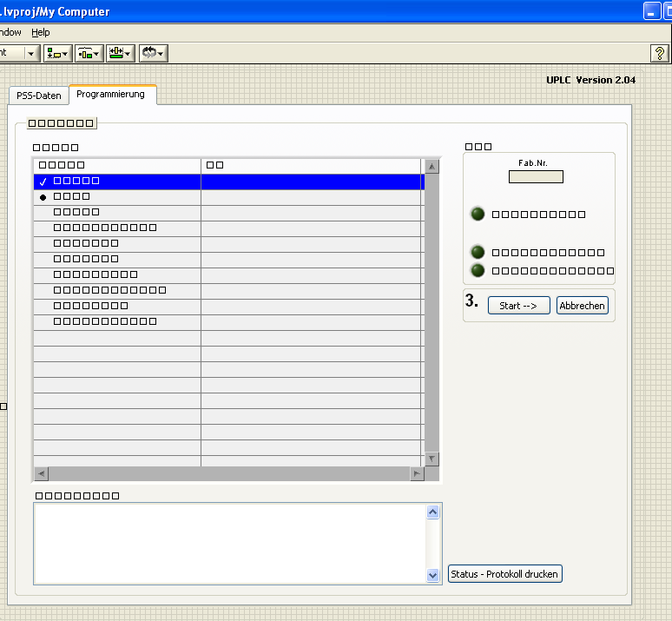The width and height of the screenshot is (672, 621).
Task: Open the Help menu
Action: point(40,33)
